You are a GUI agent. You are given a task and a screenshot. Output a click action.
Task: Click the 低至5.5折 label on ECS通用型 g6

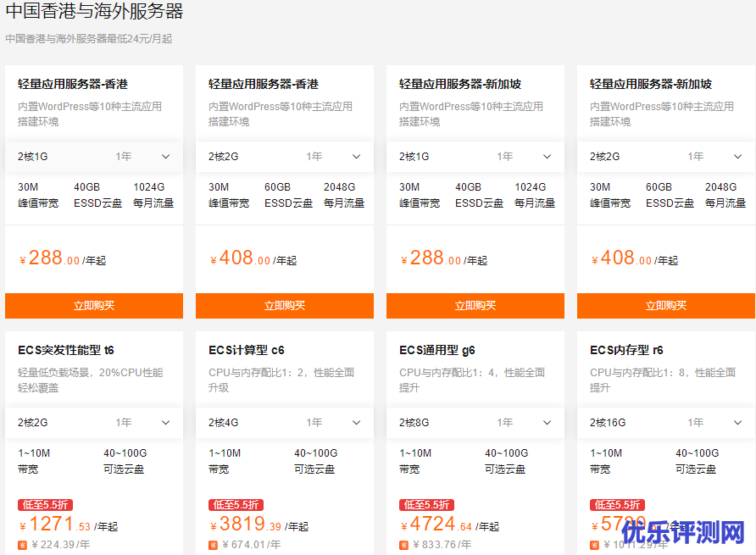425,505
